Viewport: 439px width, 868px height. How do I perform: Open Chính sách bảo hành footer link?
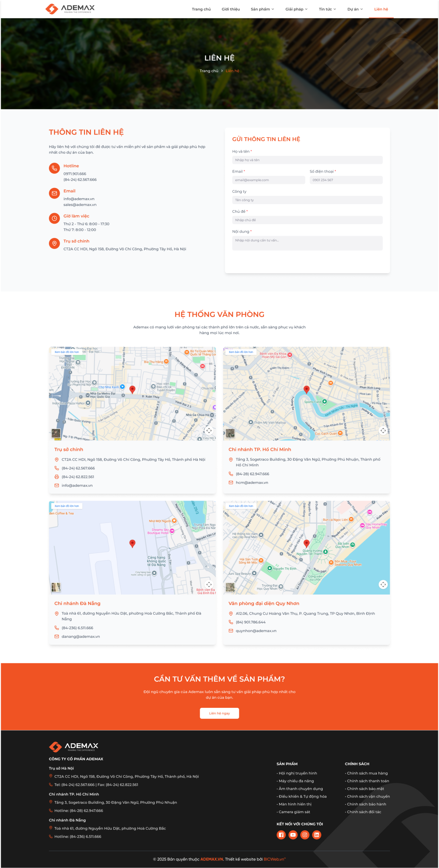366,804
